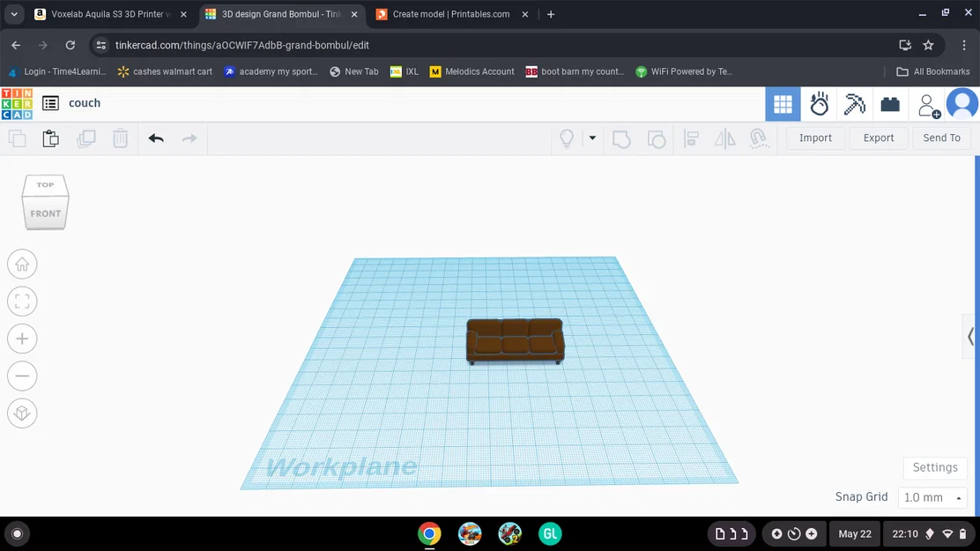Click the Import button
Screen dimensions: 980x551
[815, 138]
